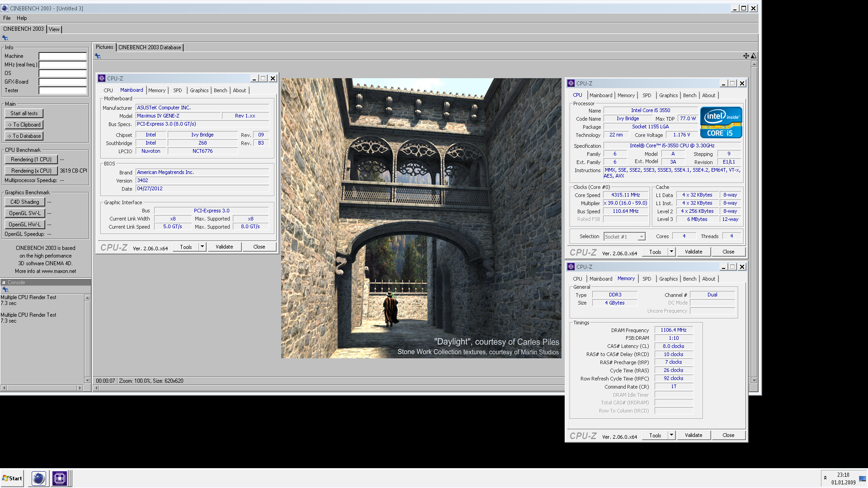
Task: Click the To Clipboard button
Action: [24, 125]
